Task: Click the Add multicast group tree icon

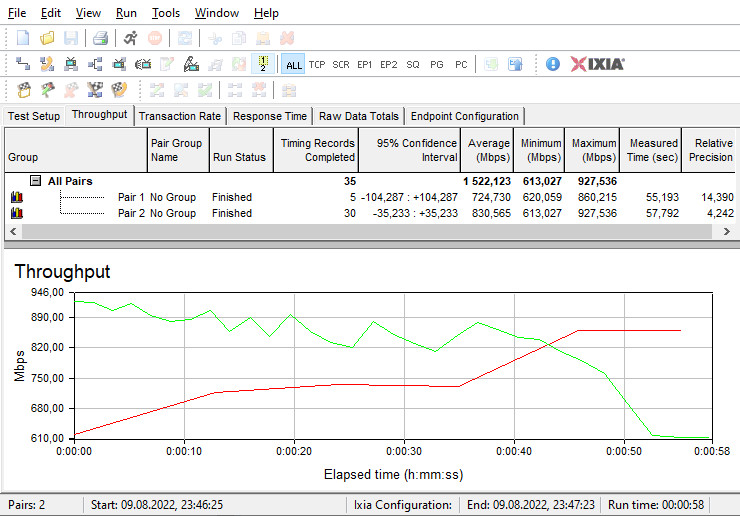Action: 95,64
